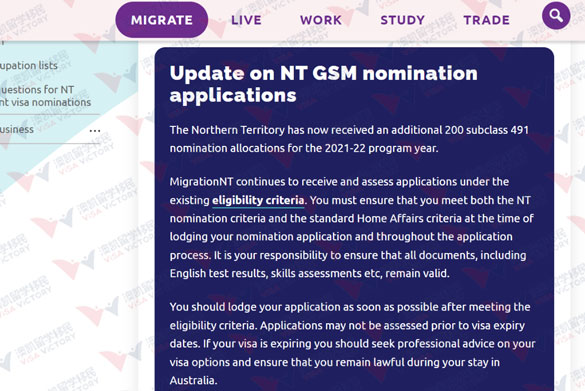Click the You should lodge your application line
Viewport: 585px width, 391px height.
pyautogui.click(x=350, y=307)
